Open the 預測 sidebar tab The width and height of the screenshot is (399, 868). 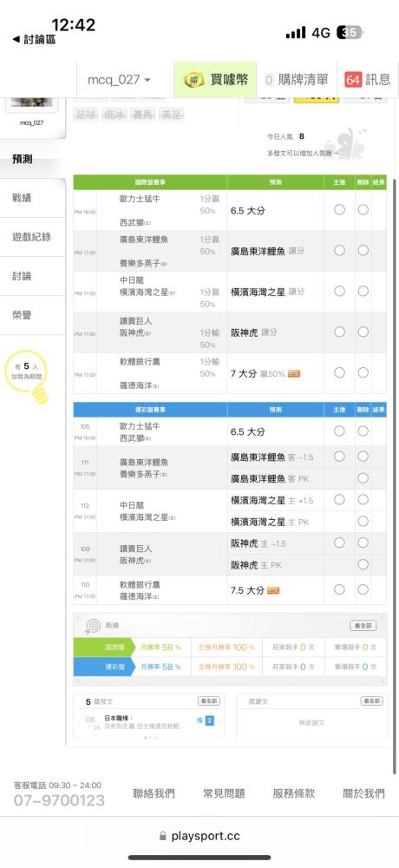tap(33, 160)
